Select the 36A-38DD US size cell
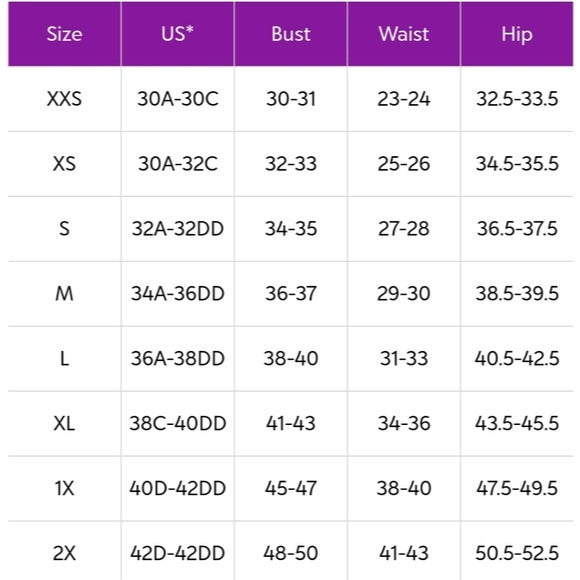The width and height of the screenshot is (580, 580). pos(178,358)
